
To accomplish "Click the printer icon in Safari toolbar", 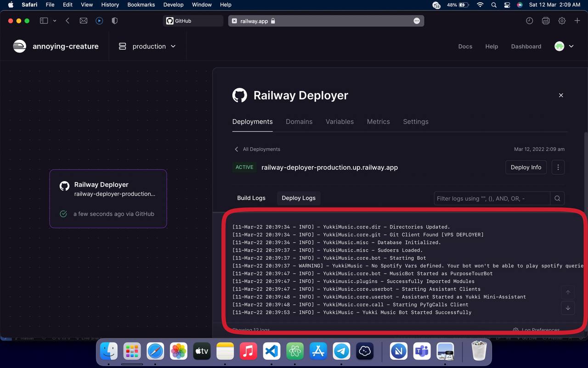I will pos(546,21).
